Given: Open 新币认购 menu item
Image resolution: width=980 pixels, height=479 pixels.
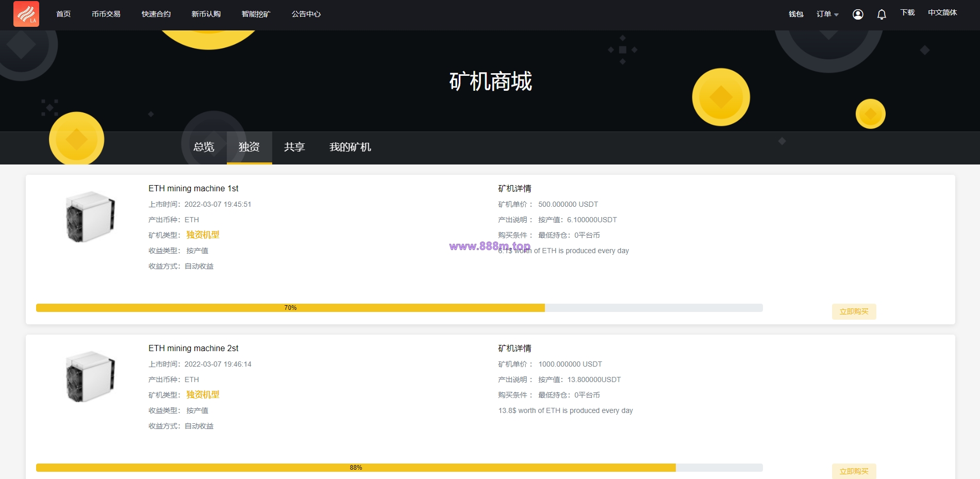Looking at the screenshot, I should pos(206,14).
